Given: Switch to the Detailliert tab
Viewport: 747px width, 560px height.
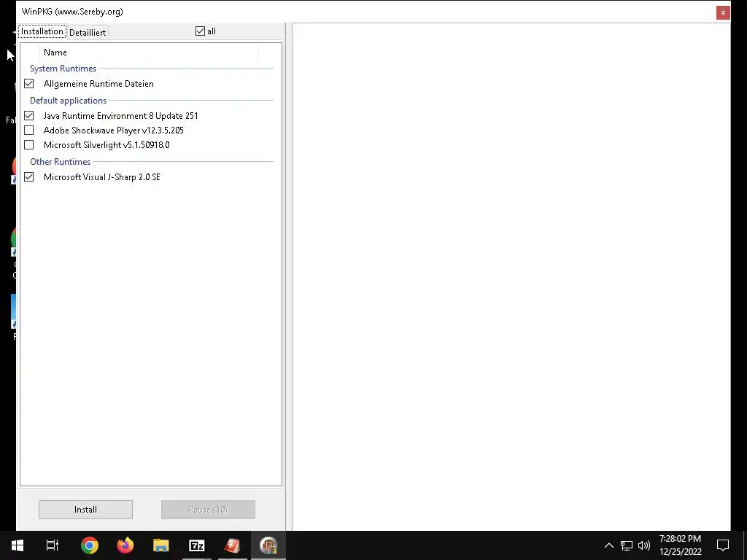Looking at the screenshot, I should [88, 32].
